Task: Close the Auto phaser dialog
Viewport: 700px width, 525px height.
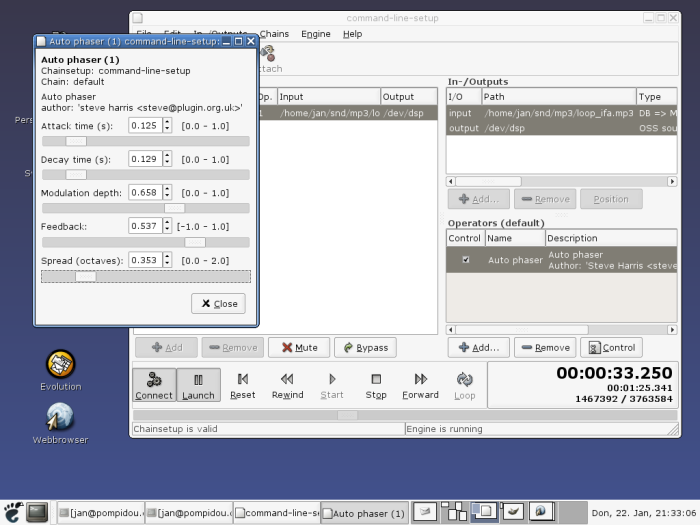Action: [218, 304]
